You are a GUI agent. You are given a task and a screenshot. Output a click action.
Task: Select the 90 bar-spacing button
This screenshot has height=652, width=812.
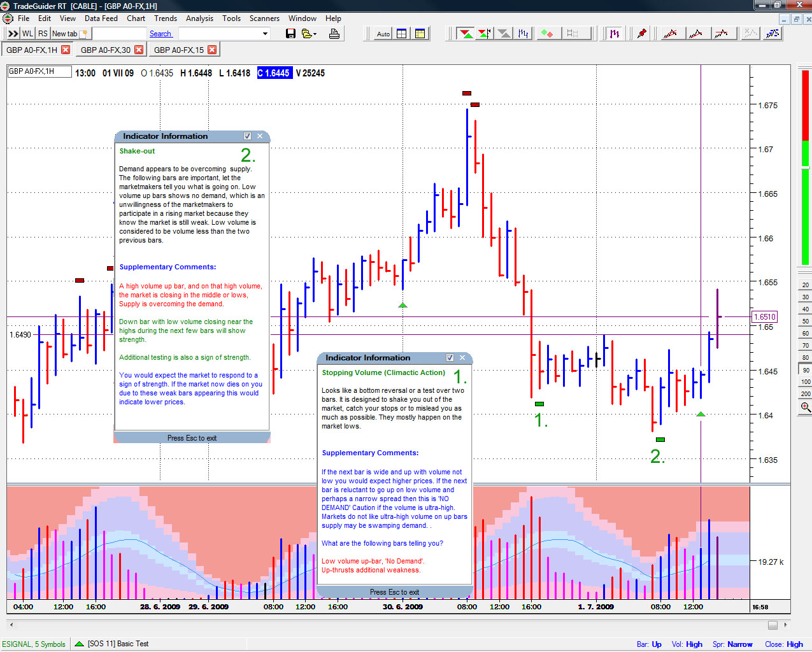click(806, 370)
